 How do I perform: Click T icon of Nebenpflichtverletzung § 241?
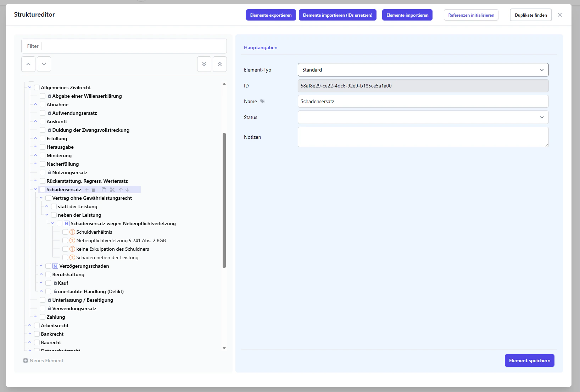coord(72,240)
